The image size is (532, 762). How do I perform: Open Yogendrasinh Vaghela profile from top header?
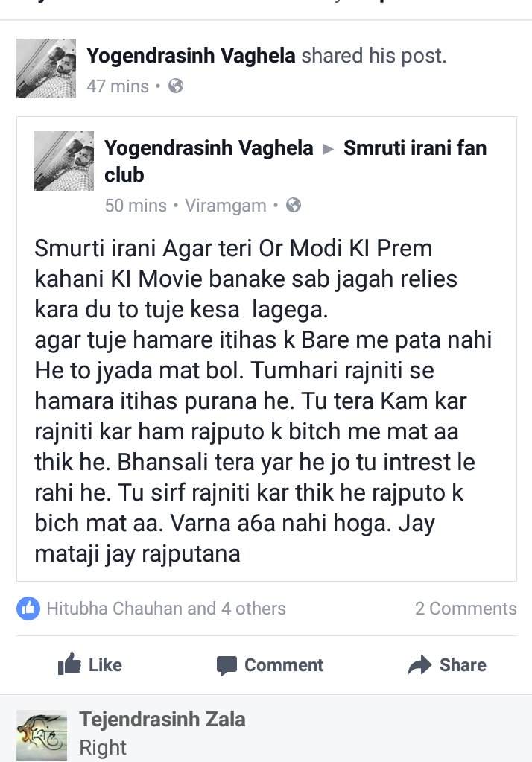(x=191, y=55)
